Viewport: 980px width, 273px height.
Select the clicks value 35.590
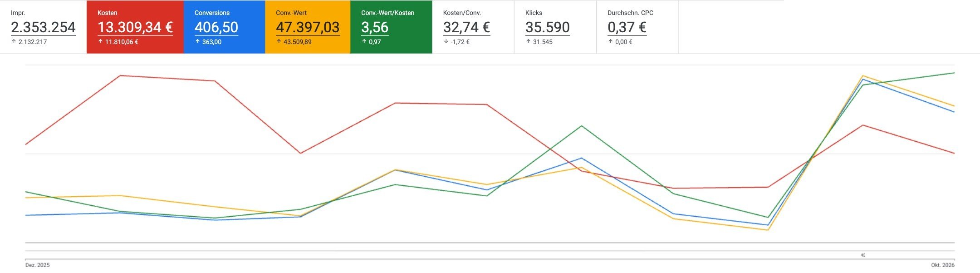(548, 27)
